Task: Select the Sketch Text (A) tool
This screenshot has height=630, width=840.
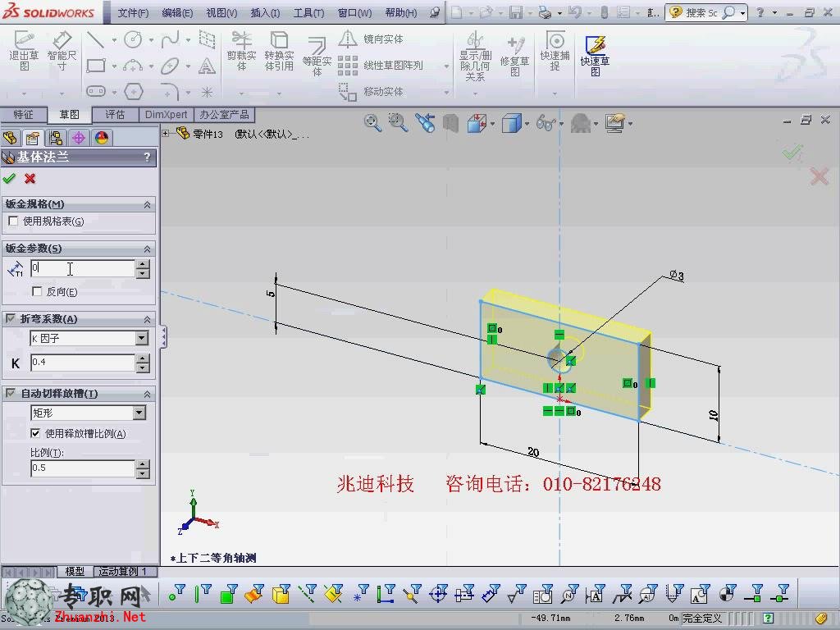Action: [x=207, y=66]
